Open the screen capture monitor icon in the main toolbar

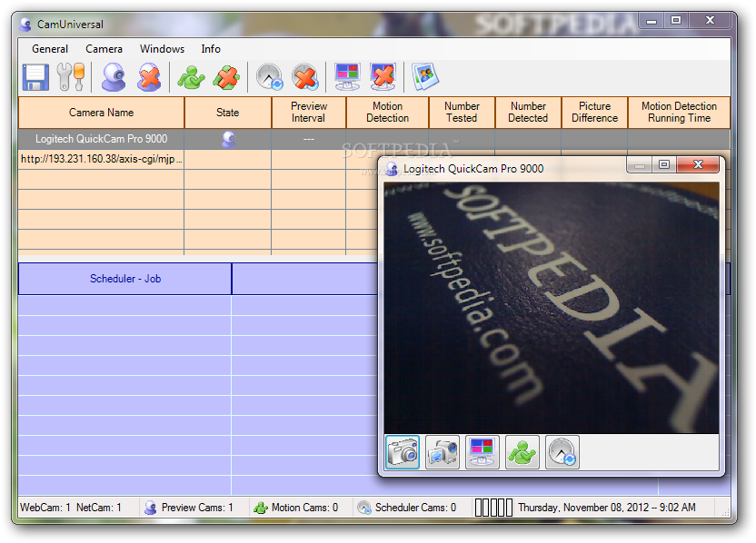click(x=347, y=77)
